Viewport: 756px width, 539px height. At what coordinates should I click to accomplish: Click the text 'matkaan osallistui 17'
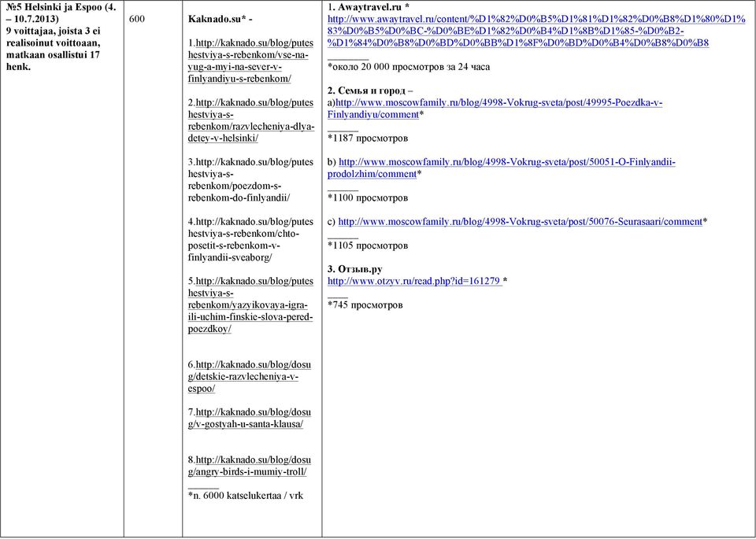[x=53, y=54]
